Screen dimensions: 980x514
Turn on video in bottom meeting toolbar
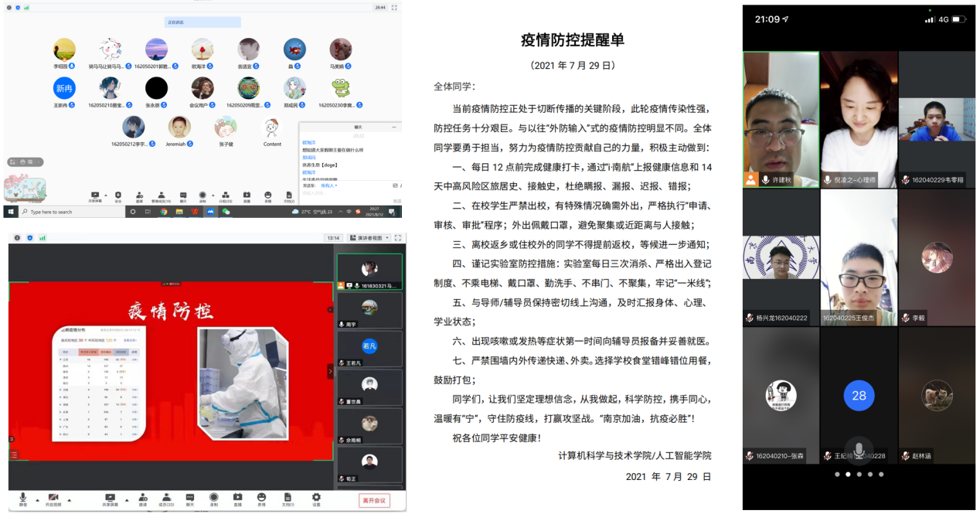pyautogui.click(x=53, y=499)
